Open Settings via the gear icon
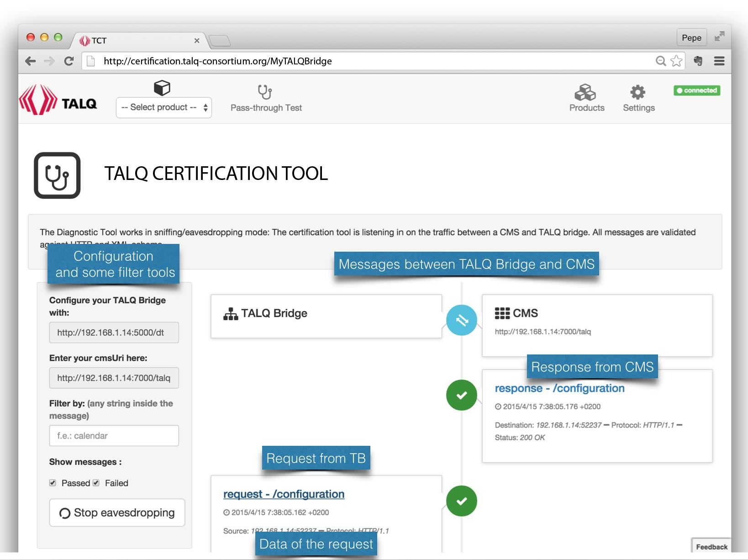The width and height of the screenshot is (748, 560). click(638, 92)
